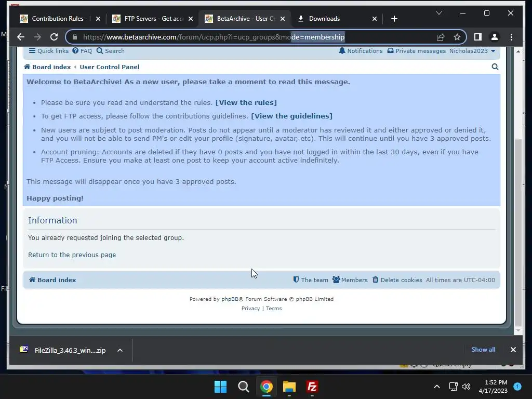The image size is (532, 399).
Task: Dismiss the downloads bar with X
Action: 513,350
